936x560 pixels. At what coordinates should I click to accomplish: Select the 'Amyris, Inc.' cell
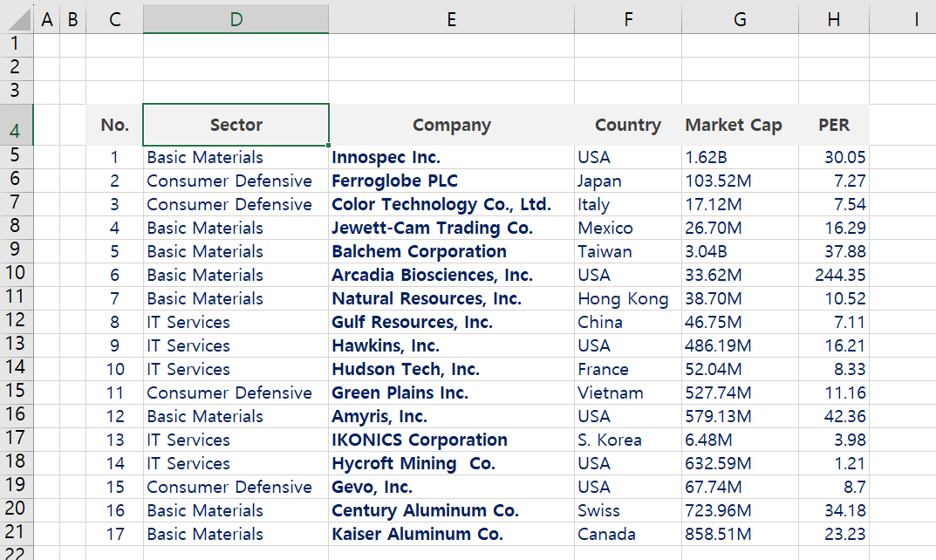(x=451, y=416)
